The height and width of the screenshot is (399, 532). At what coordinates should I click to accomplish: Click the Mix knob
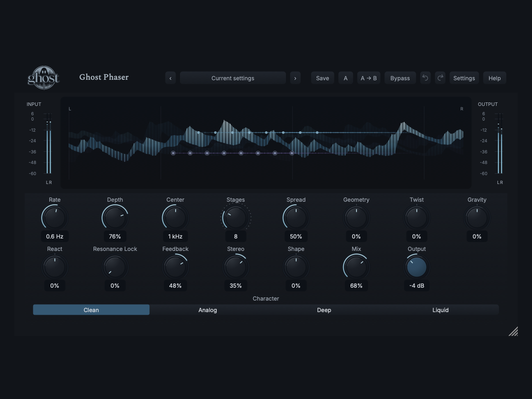(356, 267)
